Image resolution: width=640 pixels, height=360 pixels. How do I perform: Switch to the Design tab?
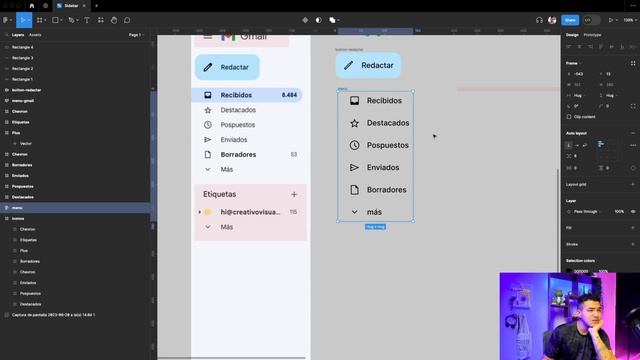[x=572, y=35]
